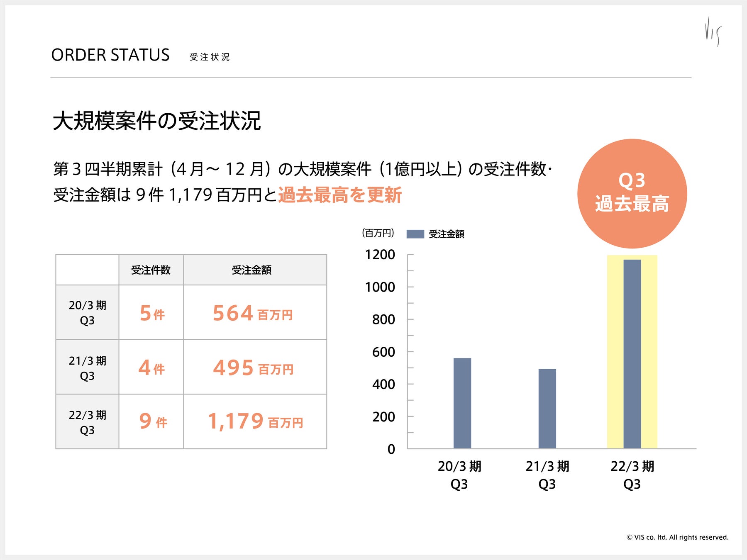Select the 20/3期 Q3 chart bar
The image size is (747, 560).
pyautogui.click(x=462, y=403)
